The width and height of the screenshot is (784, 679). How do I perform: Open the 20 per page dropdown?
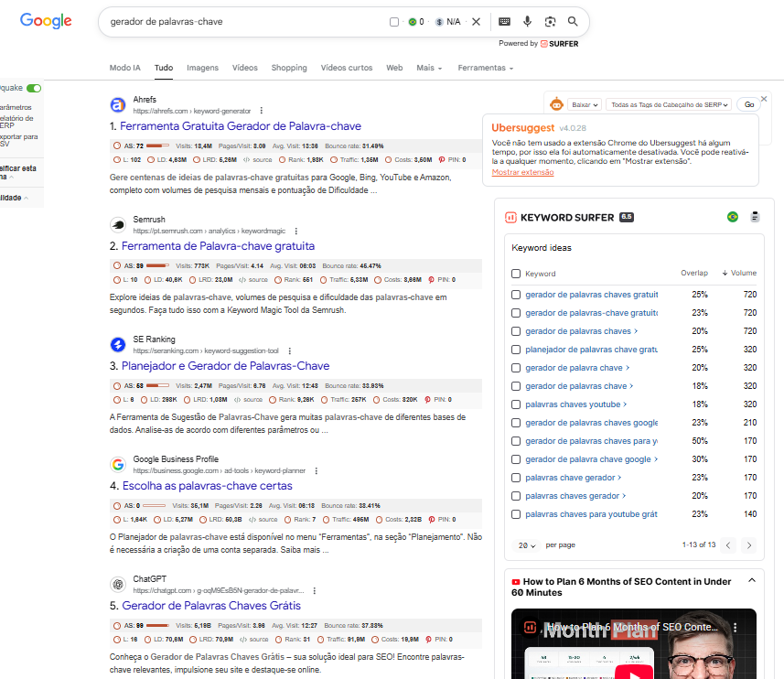[527, 545]
